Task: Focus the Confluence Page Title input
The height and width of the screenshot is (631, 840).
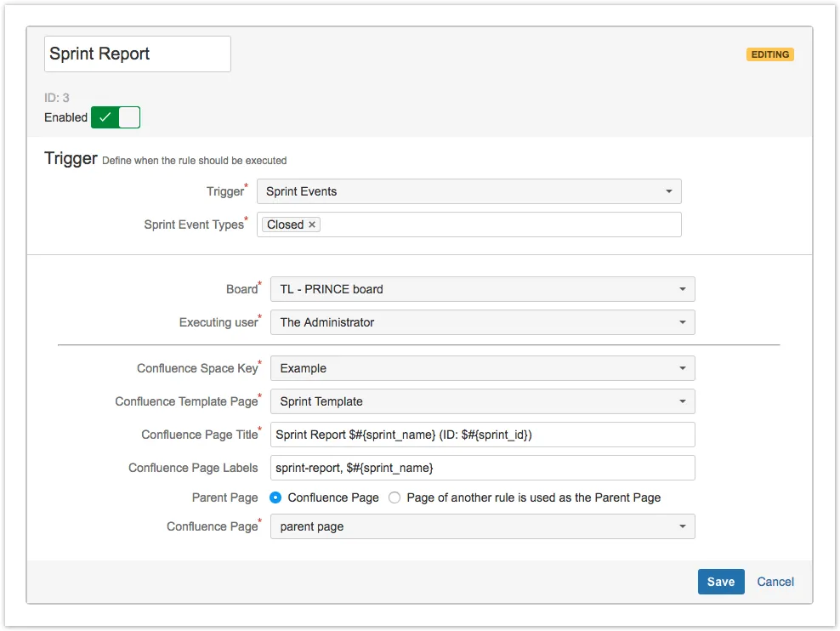Action: pyautogui.click(x=482, y=435)
